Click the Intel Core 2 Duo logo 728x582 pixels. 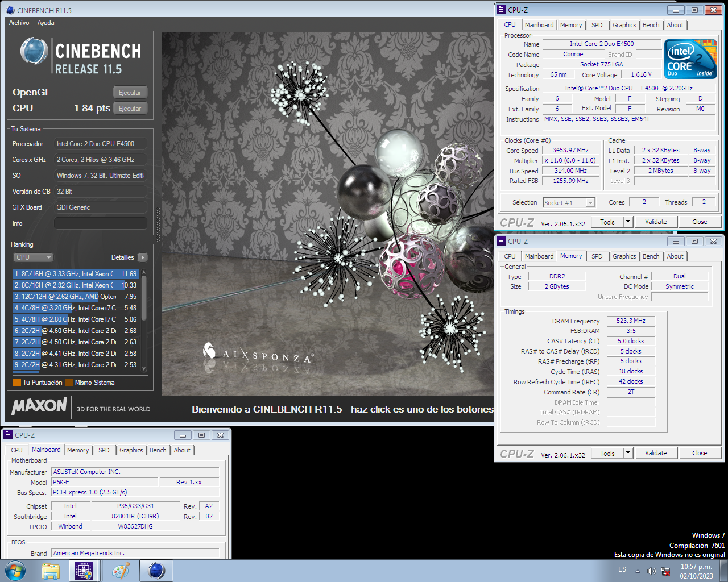click(x=690, y=59)
